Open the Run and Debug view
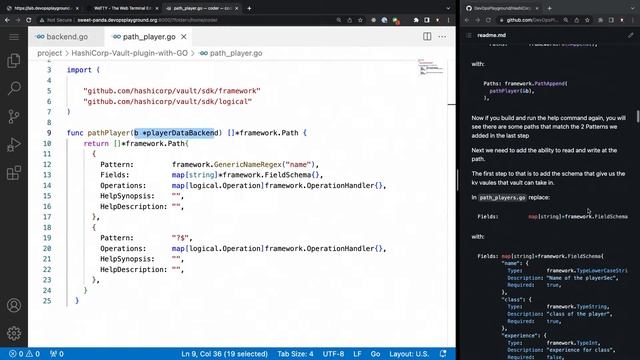 (14, 144)
